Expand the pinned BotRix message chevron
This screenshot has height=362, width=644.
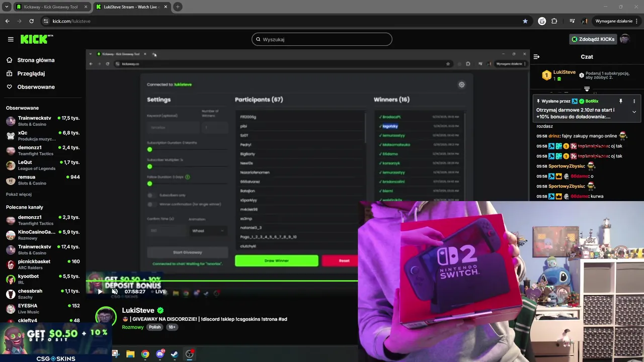click(634, 112)
